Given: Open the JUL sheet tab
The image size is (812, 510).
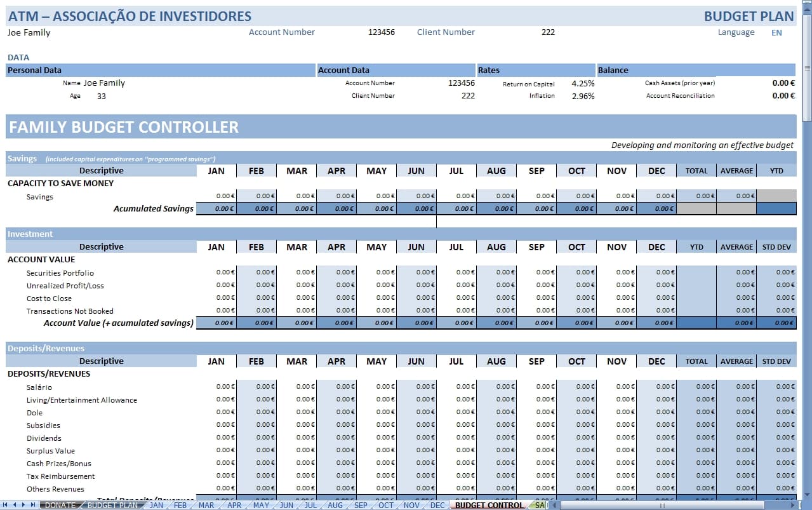Looking at the screenshot, I should (x=310, y=505).
